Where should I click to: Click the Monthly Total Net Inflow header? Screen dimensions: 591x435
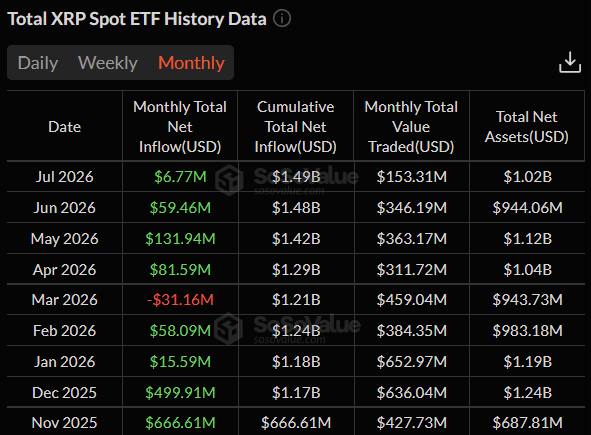(180, 127)
